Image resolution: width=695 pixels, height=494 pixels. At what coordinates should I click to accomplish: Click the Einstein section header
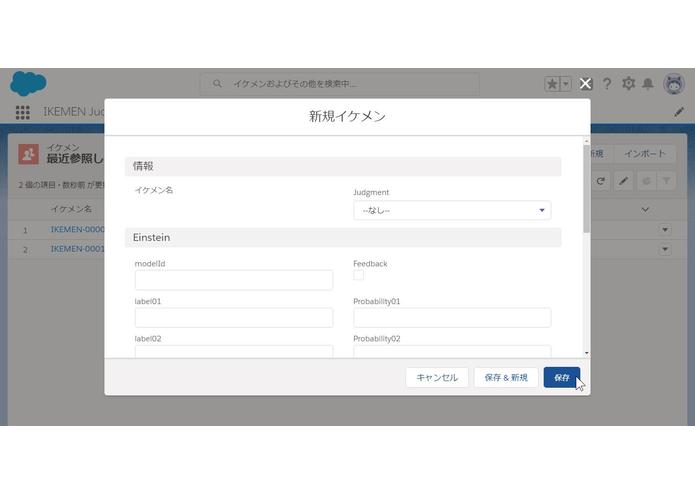[343, 237]
